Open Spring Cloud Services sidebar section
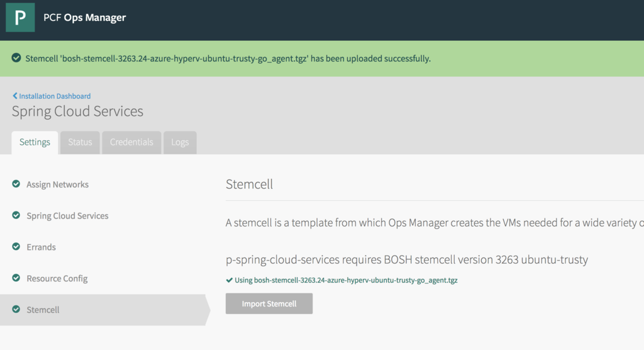This screenshot has height=350, width=644. (67, 216)
